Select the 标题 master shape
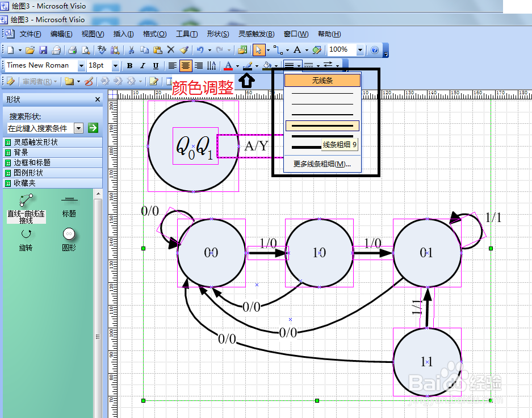 pyautogui.click(x=69, y=206)
